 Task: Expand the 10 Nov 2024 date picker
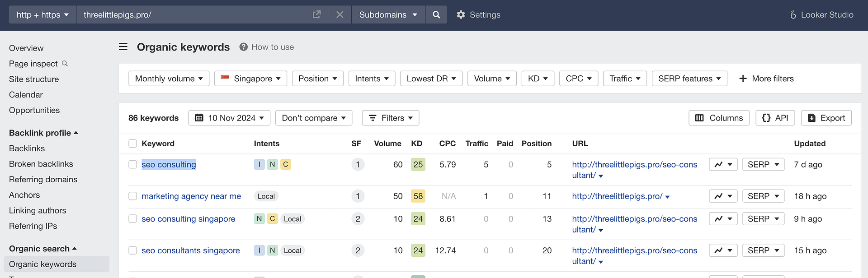(229, 118)
